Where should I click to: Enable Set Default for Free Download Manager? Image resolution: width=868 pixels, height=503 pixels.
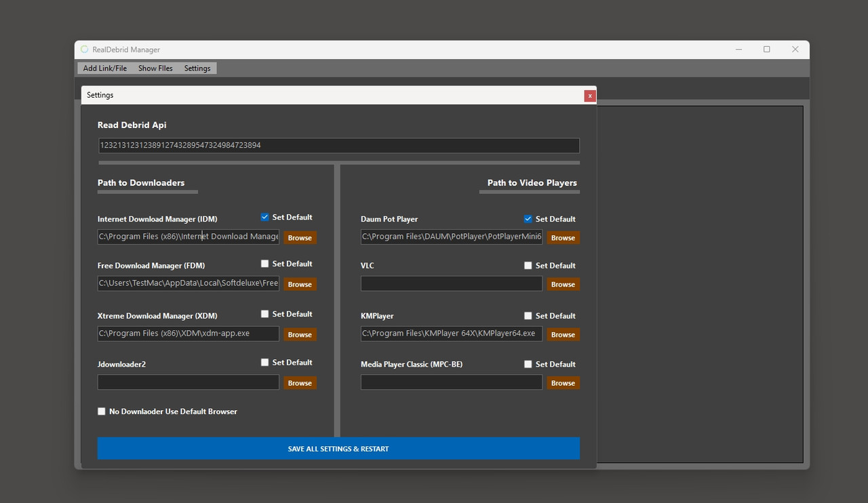coord(264,264)
